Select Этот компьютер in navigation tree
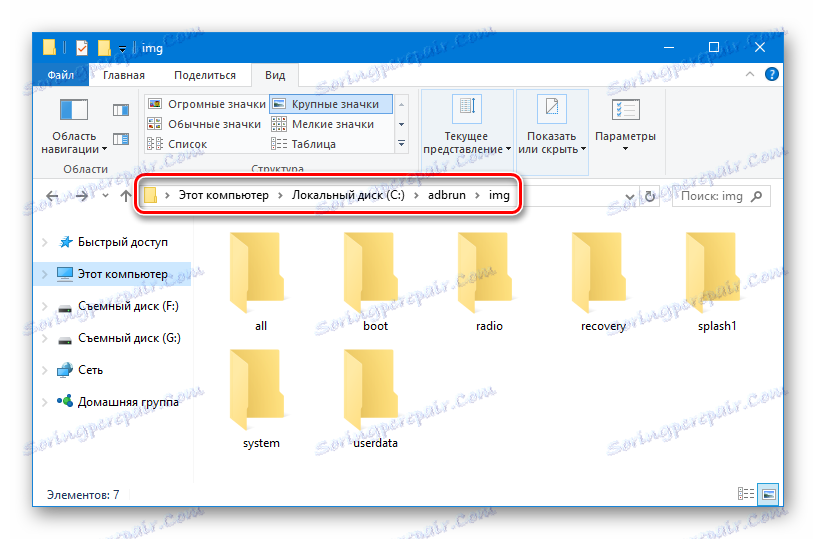 coord(123,274)
